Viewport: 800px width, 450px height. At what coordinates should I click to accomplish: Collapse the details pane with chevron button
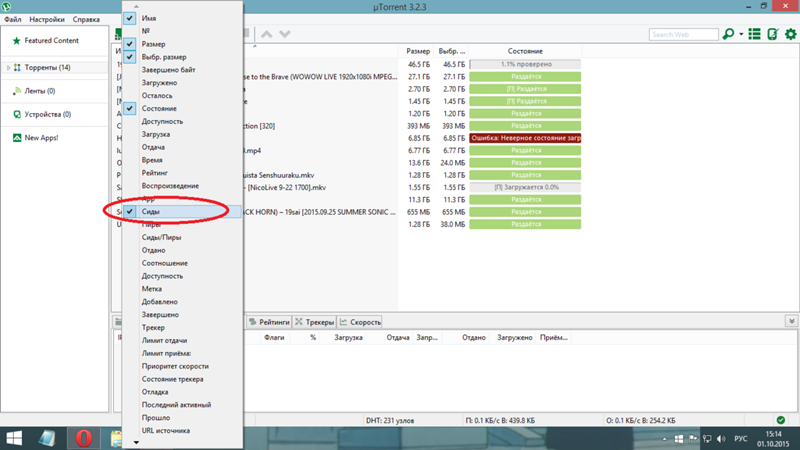[x=791, y=321]
